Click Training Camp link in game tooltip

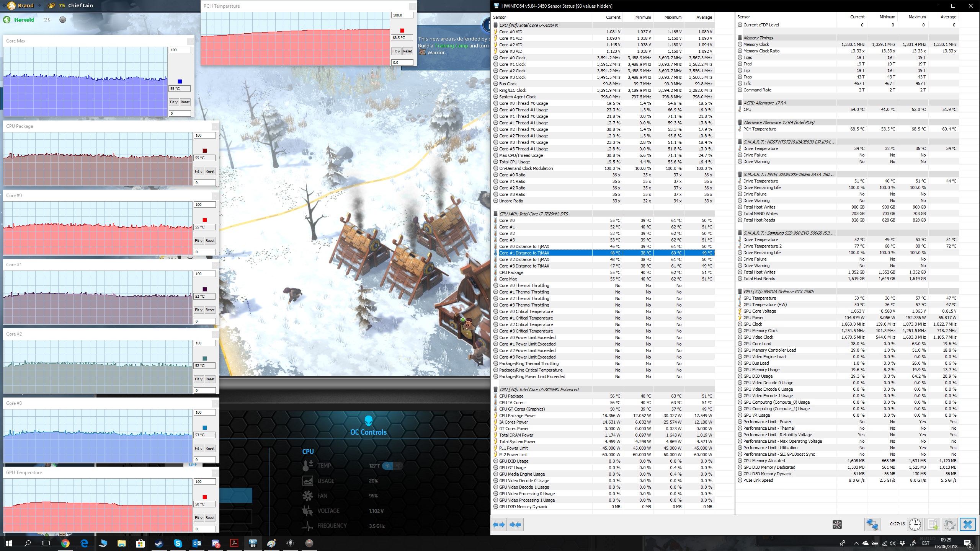[x=451, y=46]
